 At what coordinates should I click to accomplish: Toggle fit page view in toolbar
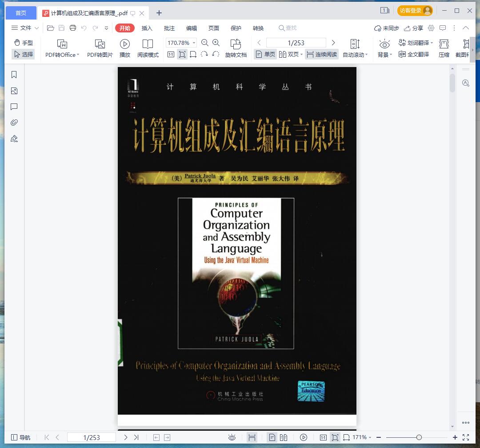click(182, 55)
